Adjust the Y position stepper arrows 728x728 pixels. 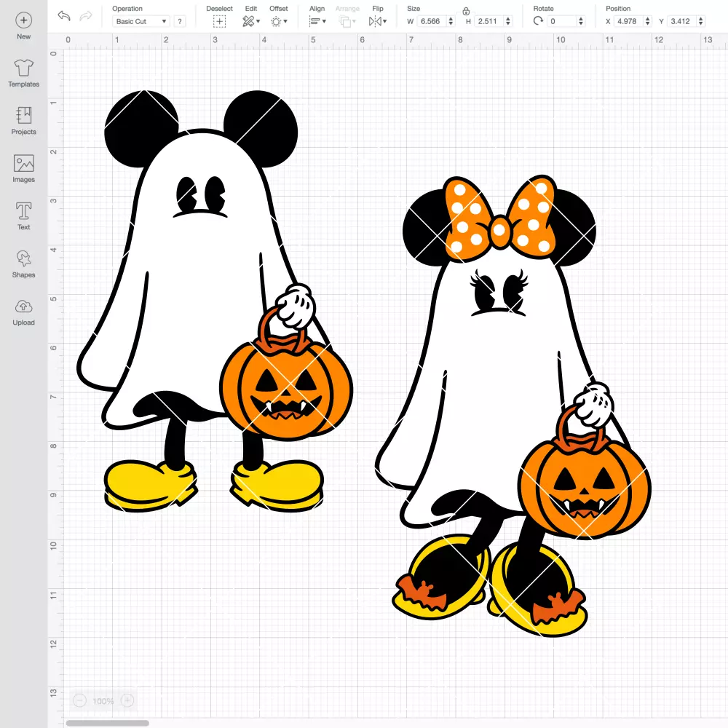[700, 21]
